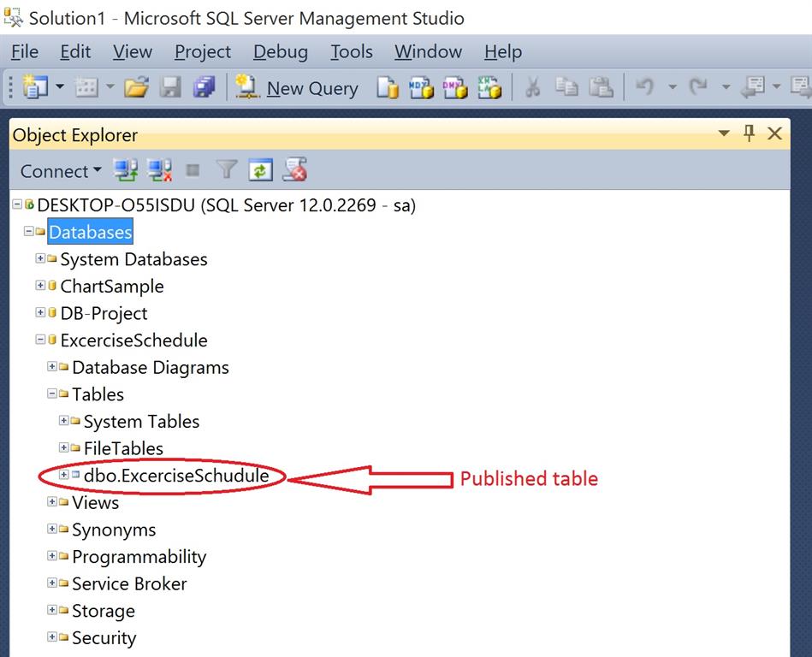Expand the System Tables folder

(x=63, y=420)
